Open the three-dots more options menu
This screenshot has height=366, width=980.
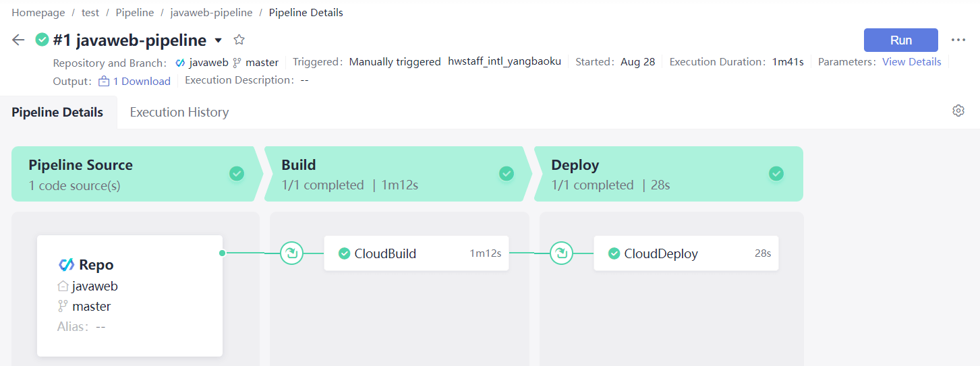coord(958,40)
